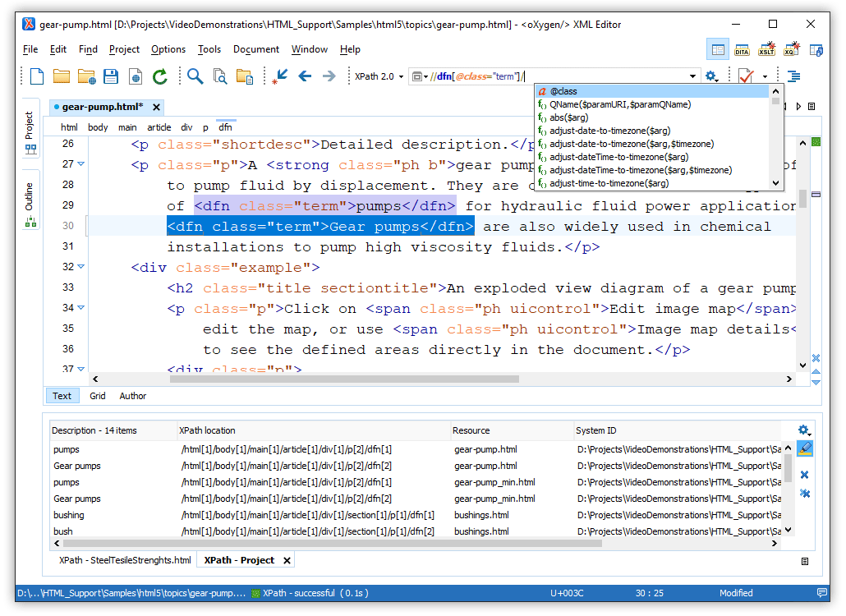Viewport: 846px width, 616px height.
Task: Collapse the fold at line 34
Action: click(x=81, y=307)
